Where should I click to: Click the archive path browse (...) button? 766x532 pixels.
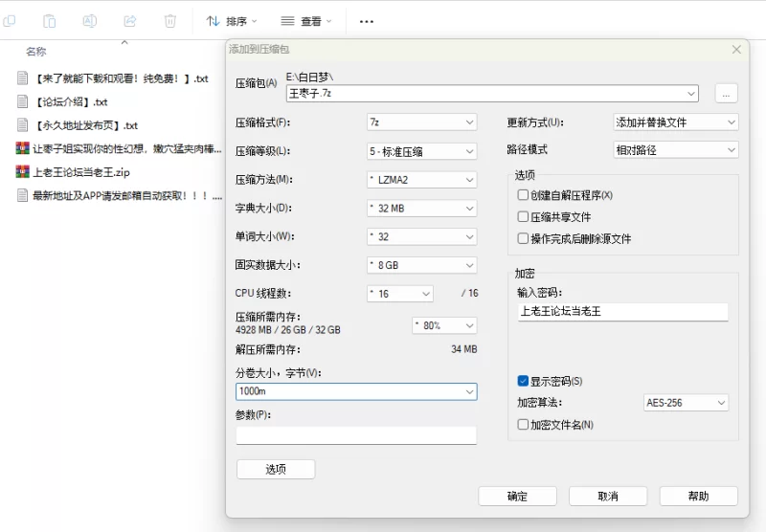click(726, 93)
